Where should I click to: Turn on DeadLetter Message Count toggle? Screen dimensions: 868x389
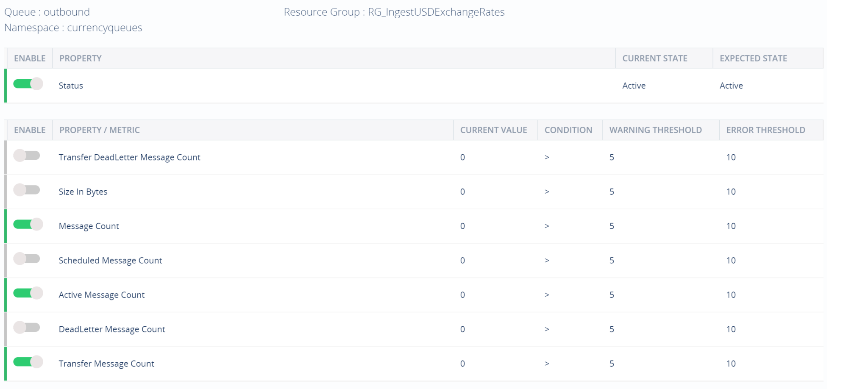27,327
